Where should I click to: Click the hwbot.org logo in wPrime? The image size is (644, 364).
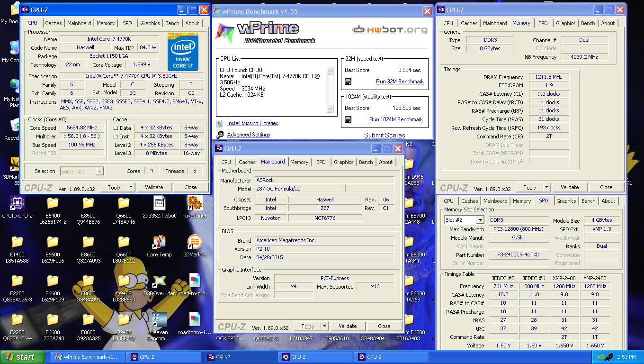click(390, 29)
